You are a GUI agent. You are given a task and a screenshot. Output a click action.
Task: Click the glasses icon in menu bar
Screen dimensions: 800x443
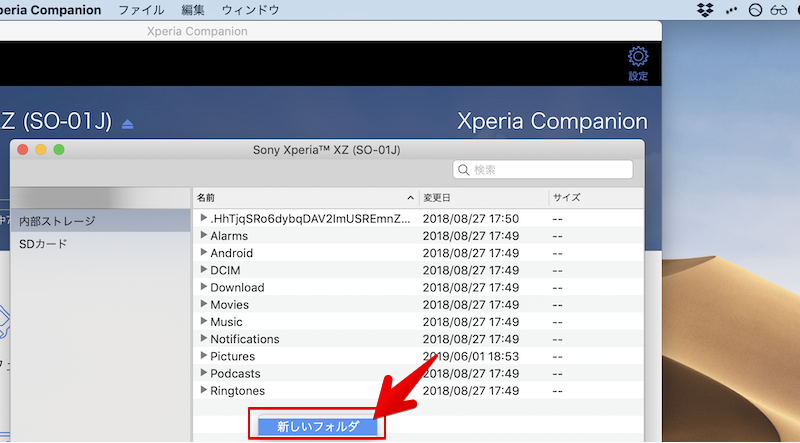pos(781,10)
